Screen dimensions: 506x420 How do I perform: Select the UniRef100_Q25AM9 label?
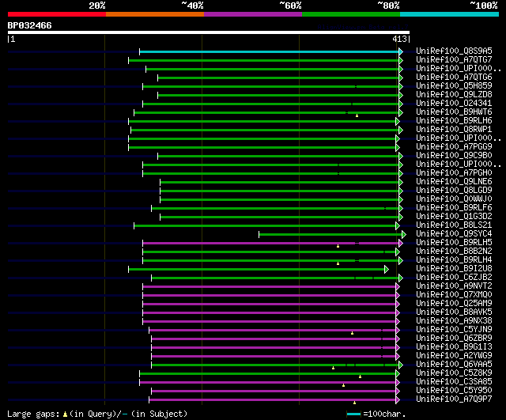tap(454, 304)
